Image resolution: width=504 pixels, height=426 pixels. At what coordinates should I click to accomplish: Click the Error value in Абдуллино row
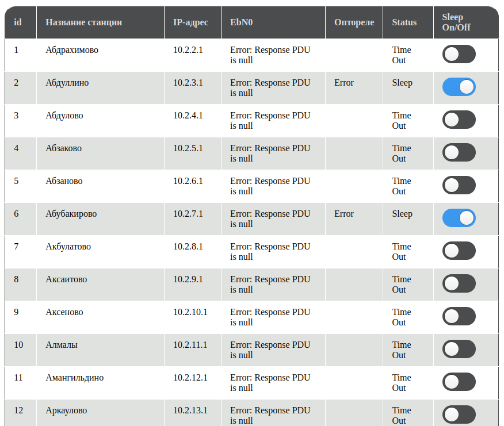point(344,83)
